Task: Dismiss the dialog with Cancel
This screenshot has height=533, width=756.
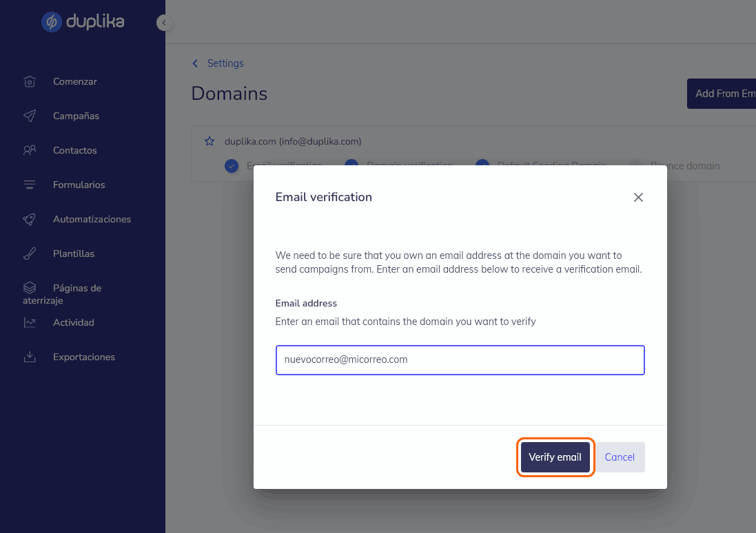Action: pyautogui.click(x=619, y=457)
